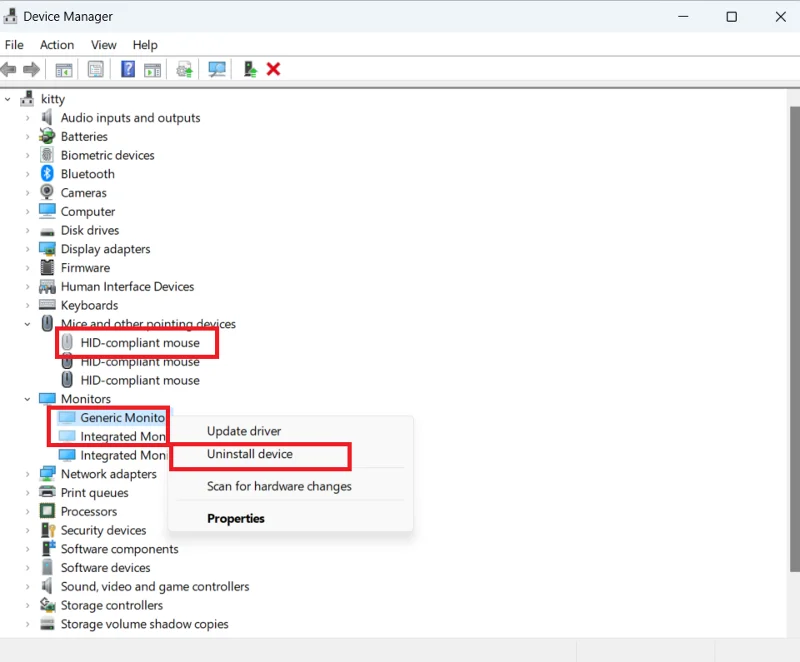The height and width of the screenshot is (662, 800).
Task: Click the vertical scrollbar thumb
Action: pyautogui.click(x=794, y=339)
